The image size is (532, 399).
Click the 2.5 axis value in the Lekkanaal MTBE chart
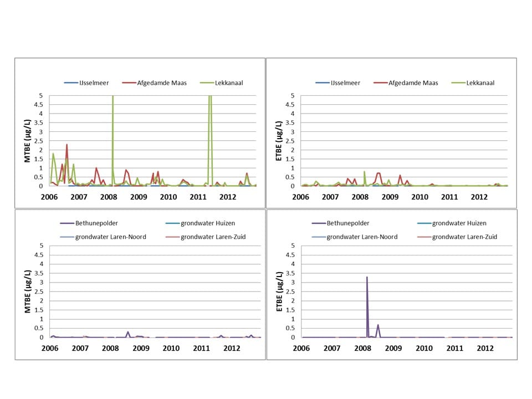click(38, 141)
